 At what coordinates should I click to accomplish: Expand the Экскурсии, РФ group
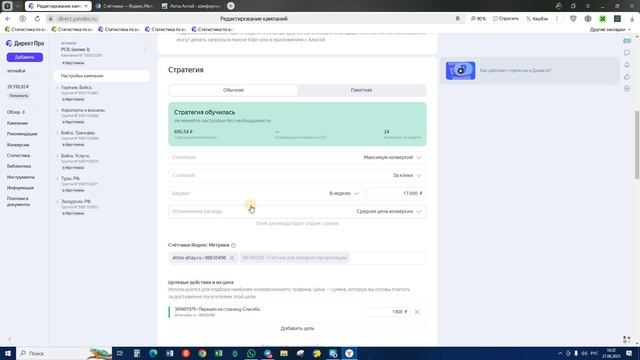coord(57,201)
